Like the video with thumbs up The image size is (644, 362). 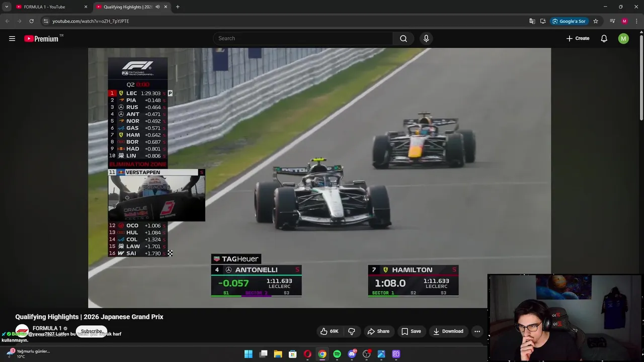[329, 331]
